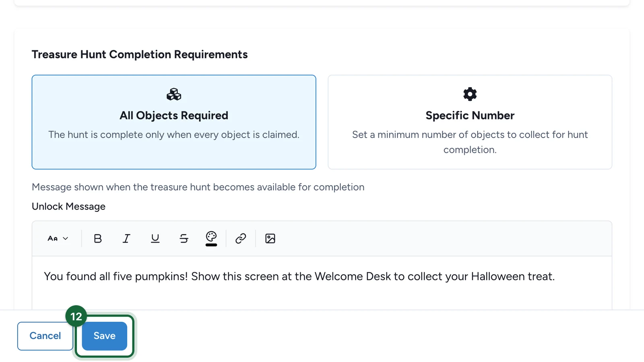Apply strikethrough formatting
The height and width of the screenshot is (362, 644).
coord(184,239)
